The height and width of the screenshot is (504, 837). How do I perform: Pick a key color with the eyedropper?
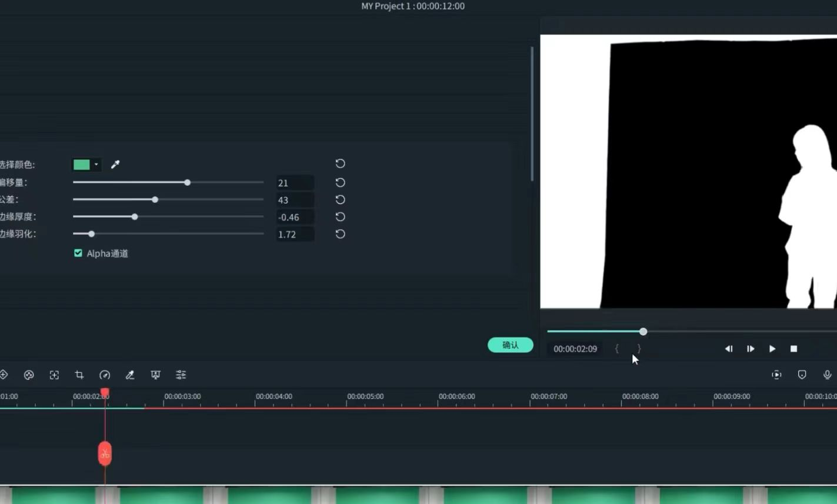pos(115,165)
